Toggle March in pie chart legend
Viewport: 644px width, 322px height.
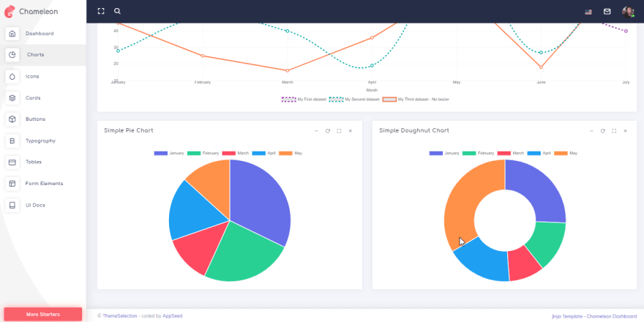pos(236,153)
